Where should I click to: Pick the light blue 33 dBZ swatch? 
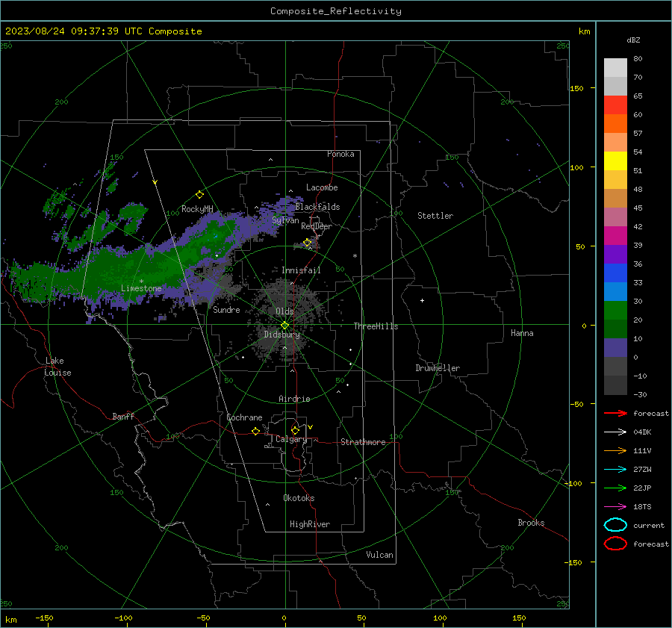[x=615, y=291]
